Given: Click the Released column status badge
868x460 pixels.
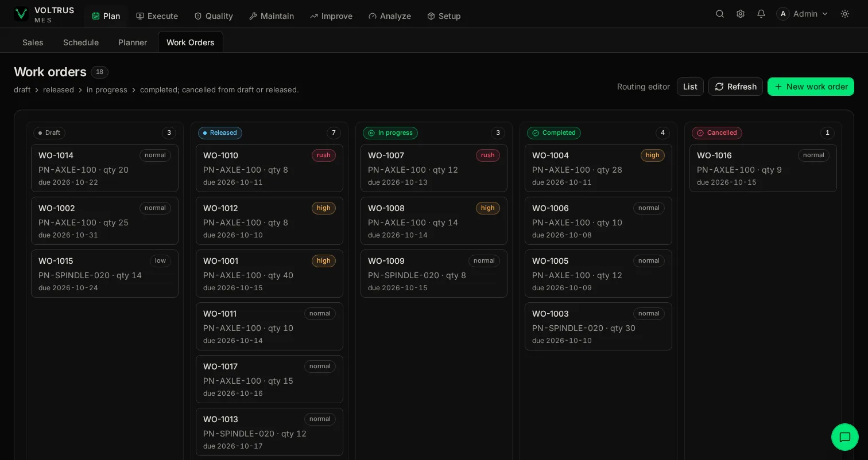Looking at the screenshot, I should pos(220,133).
